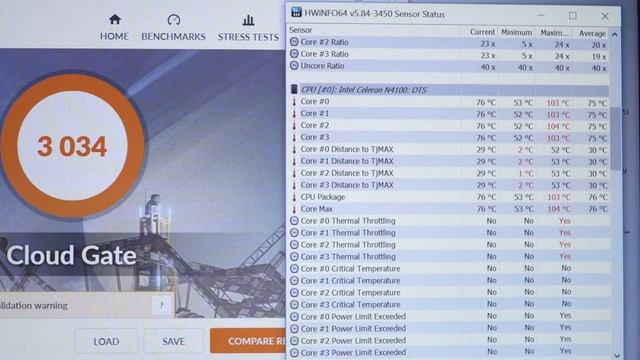Screen dimensions: 640x360
Task: Select the 'CPU Package' row label
Action: click(323, 197)
